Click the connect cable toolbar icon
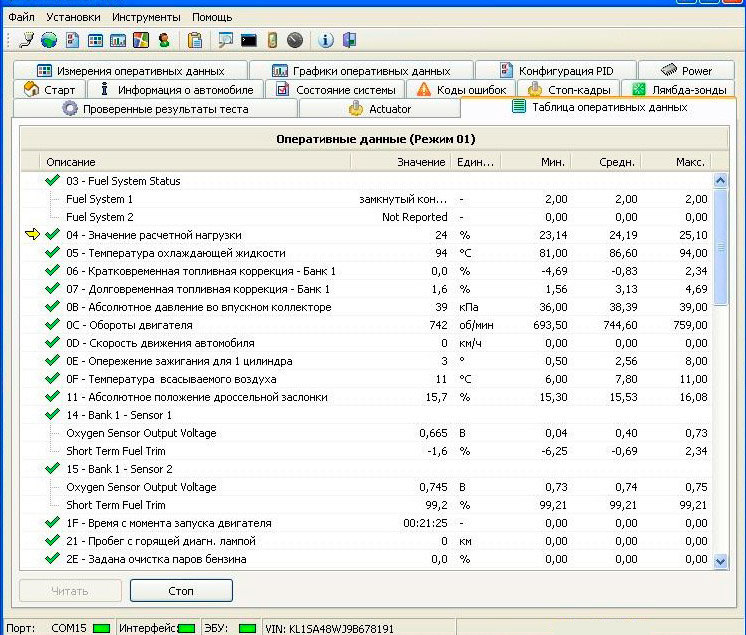This screenshot has width=746, height=635. pyautogui.click(x=26, y=40)
